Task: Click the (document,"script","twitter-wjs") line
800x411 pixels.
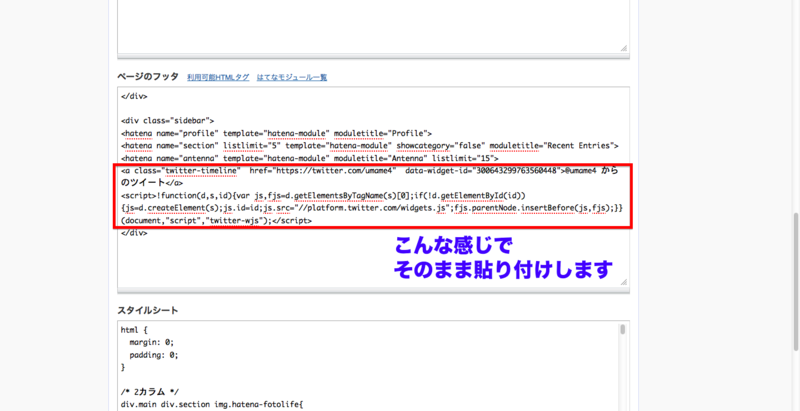Action: (x=216, y=221)
